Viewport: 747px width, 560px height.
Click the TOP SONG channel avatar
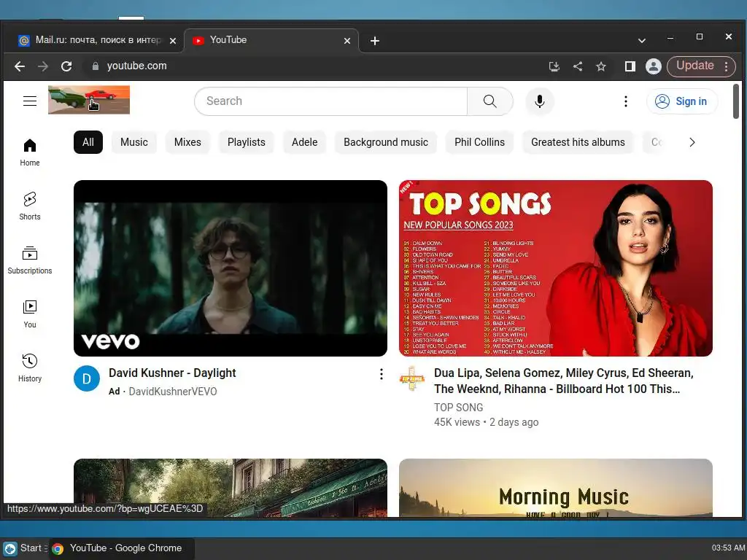tap(412, 378)
